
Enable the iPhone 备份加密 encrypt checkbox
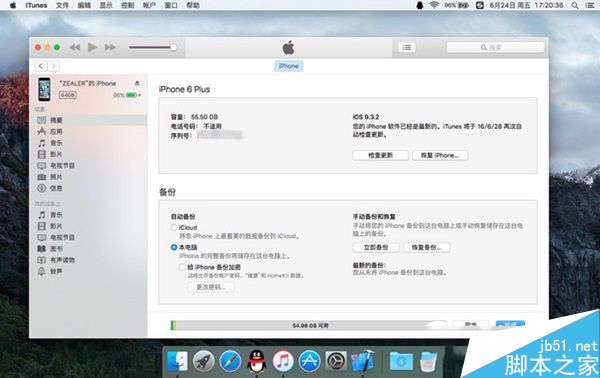tap(183, 267)
